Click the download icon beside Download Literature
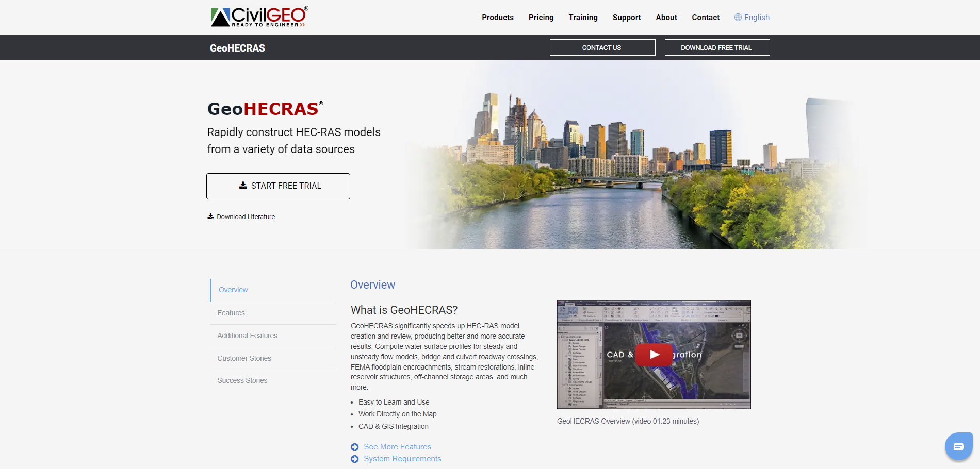The image size is (980, 469). [210, 216]
